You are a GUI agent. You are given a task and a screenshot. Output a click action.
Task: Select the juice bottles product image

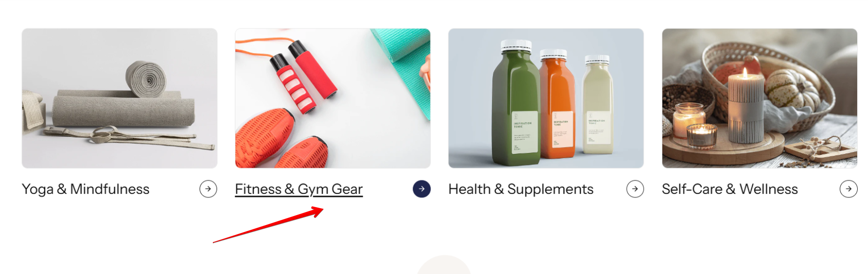[546, 98]
